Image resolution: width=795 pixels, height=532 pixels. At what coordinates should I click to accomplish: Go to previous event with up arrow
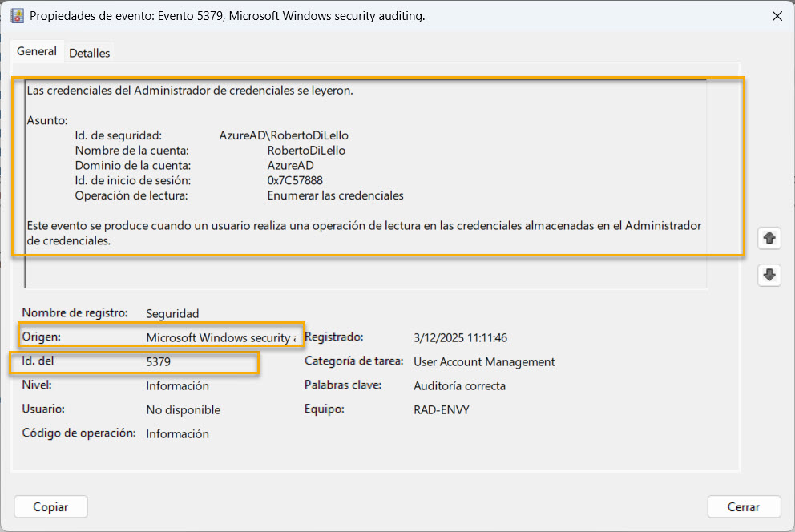click(769, 238)
